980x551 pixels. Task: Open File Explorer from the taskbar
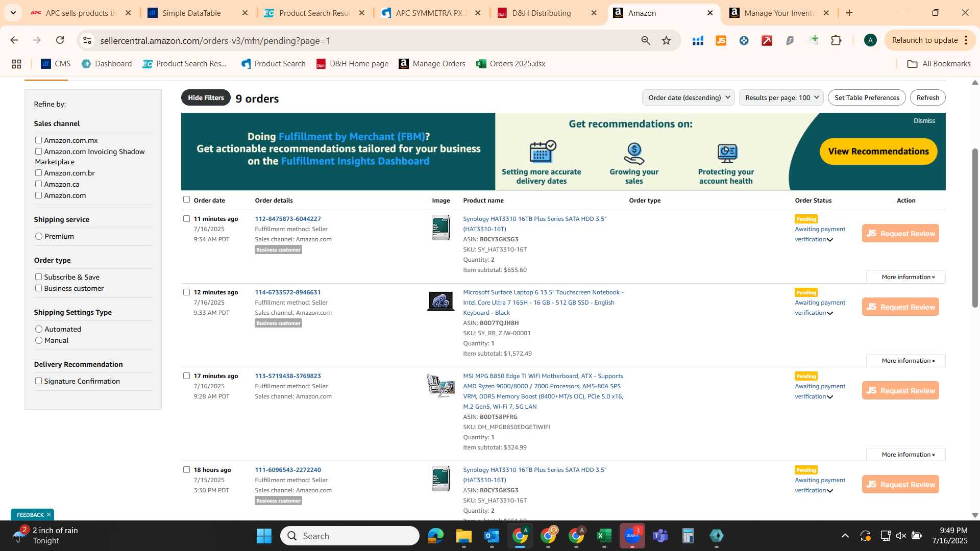point(463,536)
